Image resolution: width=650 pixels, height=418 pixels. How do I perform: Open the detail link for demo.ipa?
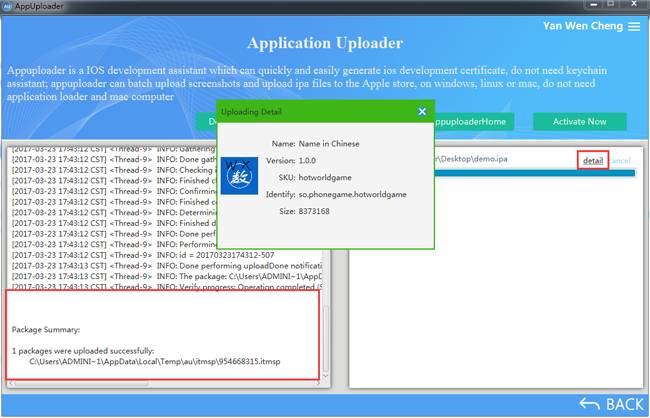[593, 160]
